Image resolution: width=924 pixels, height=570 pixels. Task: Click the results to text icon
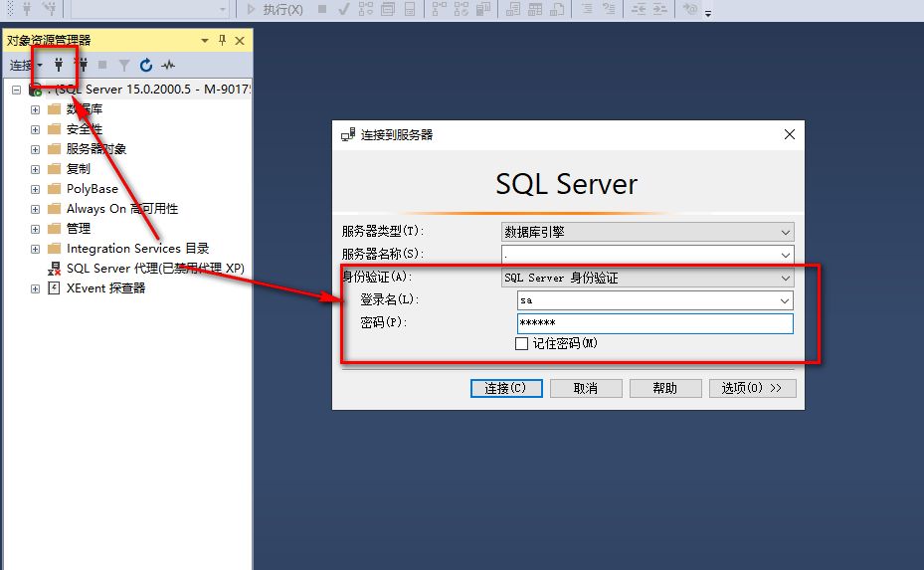513,9
